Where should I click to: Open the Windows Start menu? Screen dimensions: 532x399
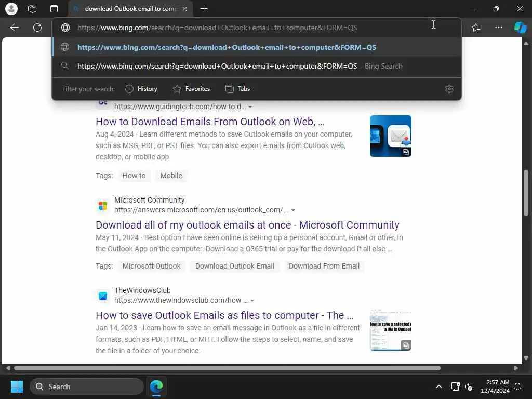(x=17, y=387)
